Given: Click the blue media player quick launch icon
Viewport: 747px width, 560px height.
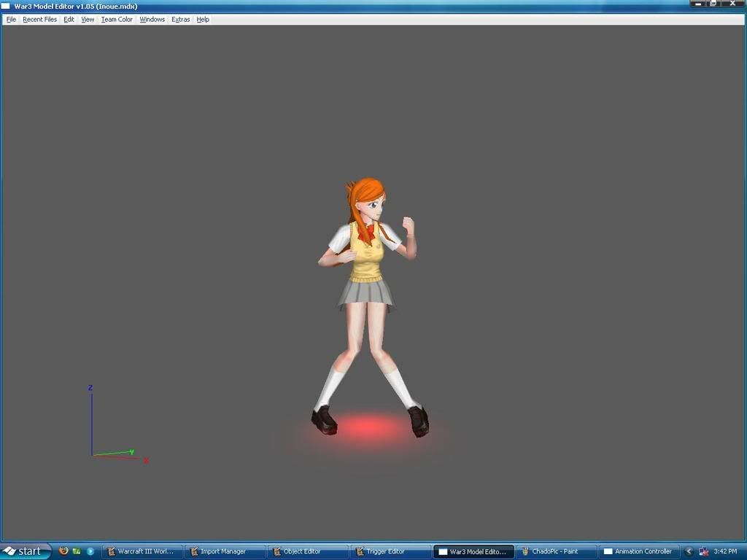Looking at the screenshot, I should pos(90,551).
